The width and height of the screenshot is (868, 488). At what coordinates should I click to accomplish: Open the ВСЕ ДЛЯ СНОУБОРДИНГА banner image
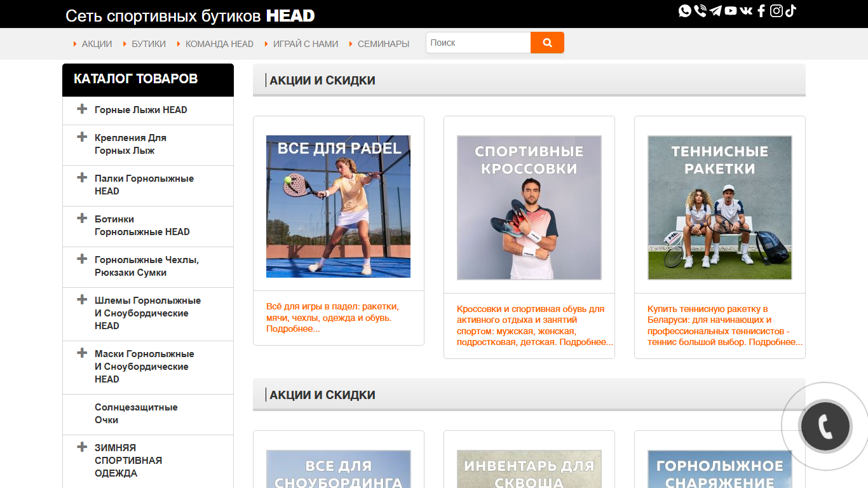pyautogui.click(x=338, y=469)
